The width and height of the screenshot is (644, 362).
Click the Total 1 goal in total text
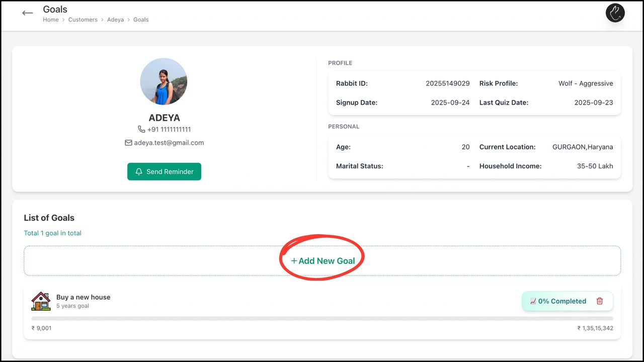pos(52,233)
